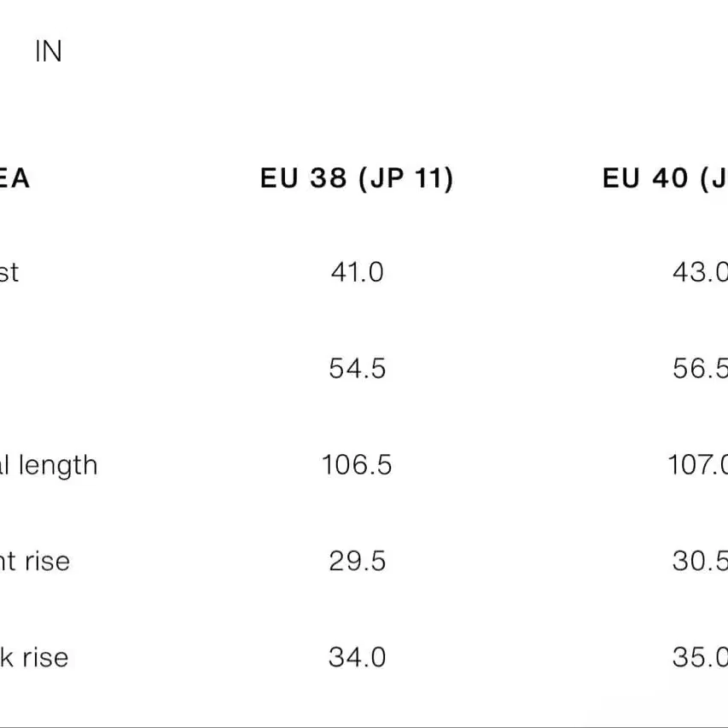Select the EU 38 (JP 11) column header
Screen dimensions: 728x728
(x=357, y=178)
